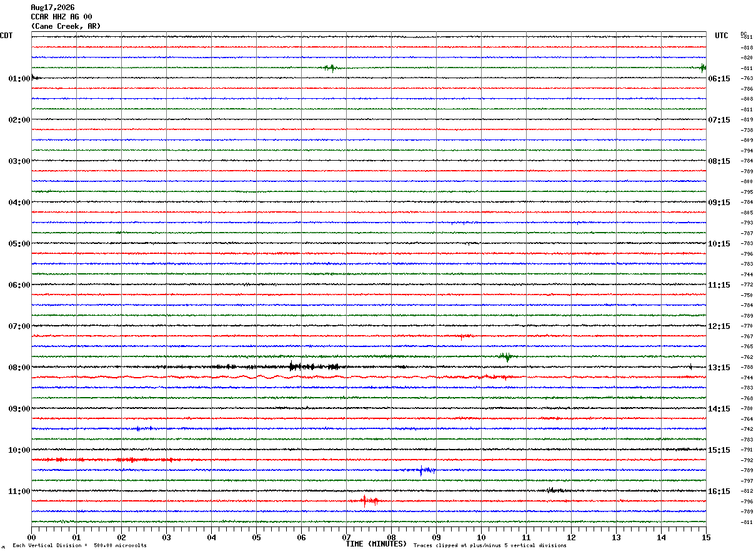This screenshot has width=756, height=554.
Task: Click the UTC timezone header
Action: point(722,36)
